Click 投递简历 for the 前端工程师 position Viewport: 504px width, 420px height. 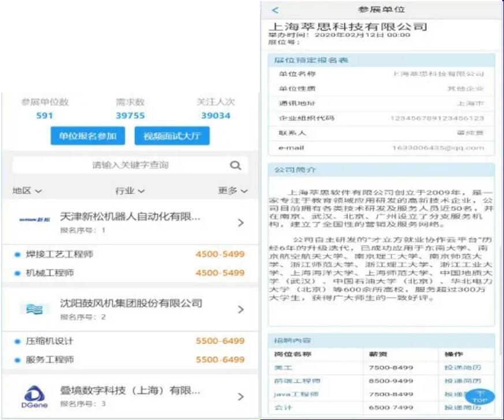(x=462, y=381)
